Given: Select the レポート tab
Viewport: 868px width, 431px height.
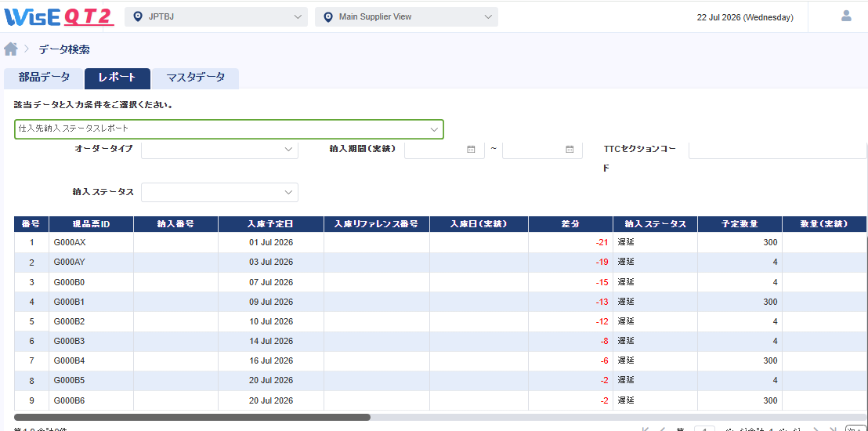Looking at the screenshot, I should 118,78.
